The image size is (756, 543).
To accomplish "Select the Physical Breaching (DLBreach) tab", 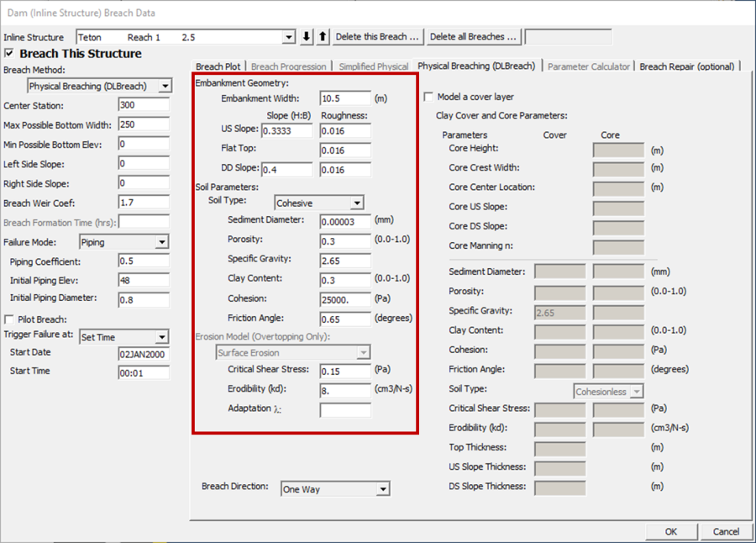I will [x=476, y=66].
